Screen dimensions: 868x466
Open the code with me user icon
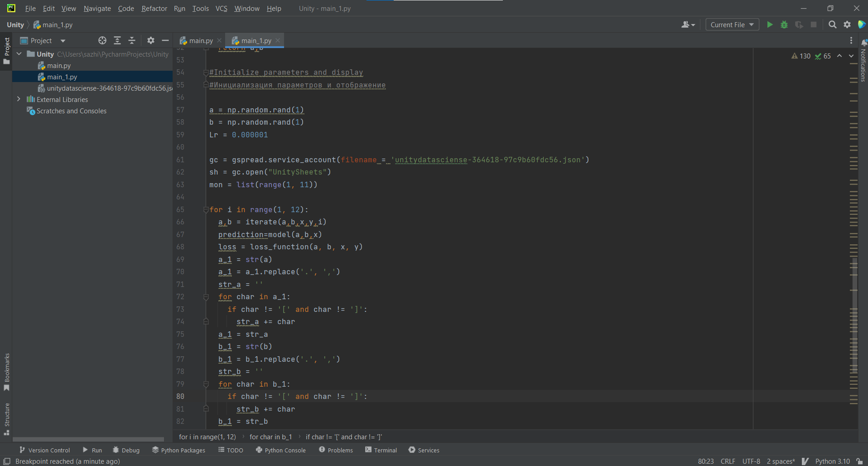click(x=688, y=25)
